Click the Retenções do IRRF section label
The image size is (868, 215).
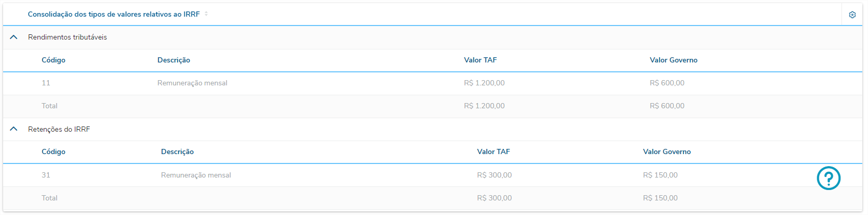59,129
